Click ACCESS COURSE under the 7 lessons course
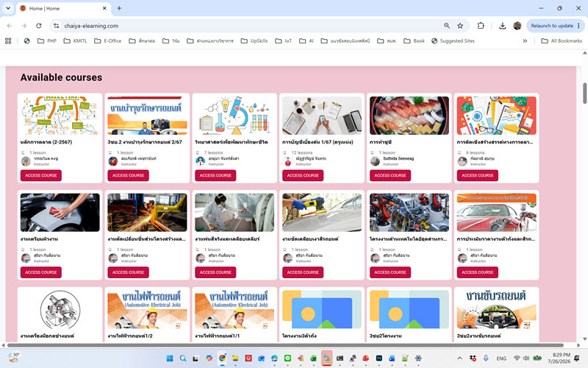This screenshot has height=368, width=588. click(x=215, y=175)
